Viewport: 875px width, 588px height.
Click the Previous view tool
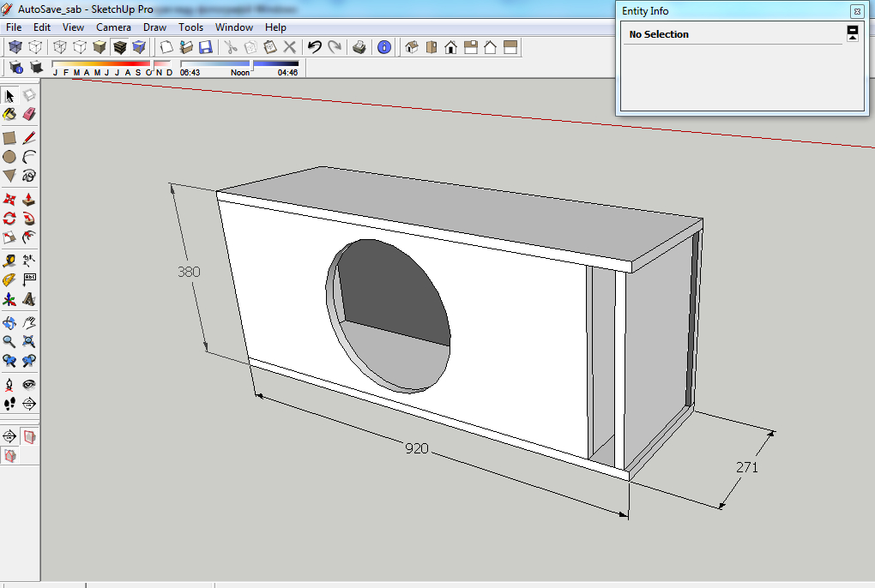click(9, 361)
